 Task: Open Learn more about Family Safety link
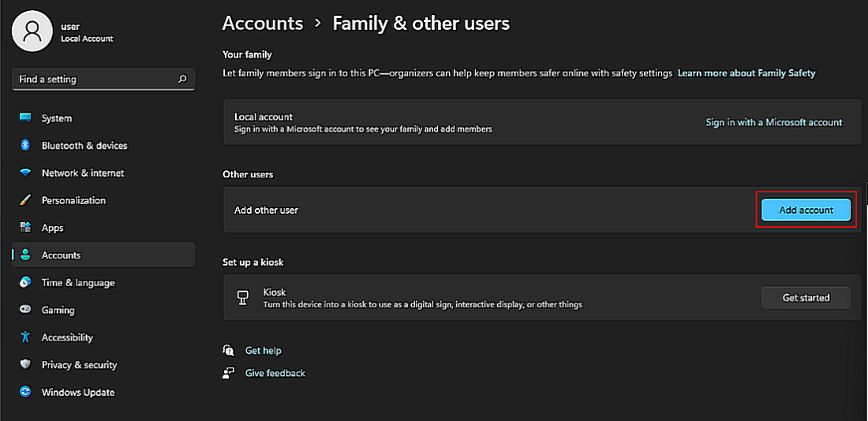[746, 73]
